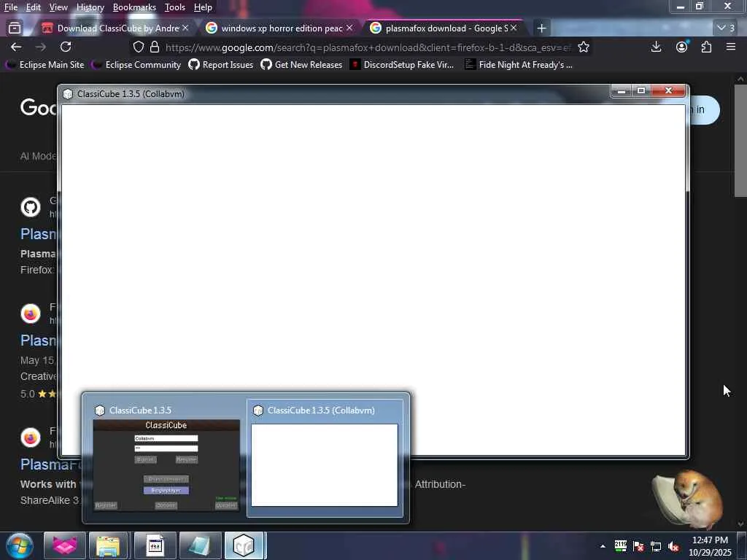The image size is (747, 560).
Task: Maximize the ClassiCube (Collabvm) window
Action: [x=641, y=90]
